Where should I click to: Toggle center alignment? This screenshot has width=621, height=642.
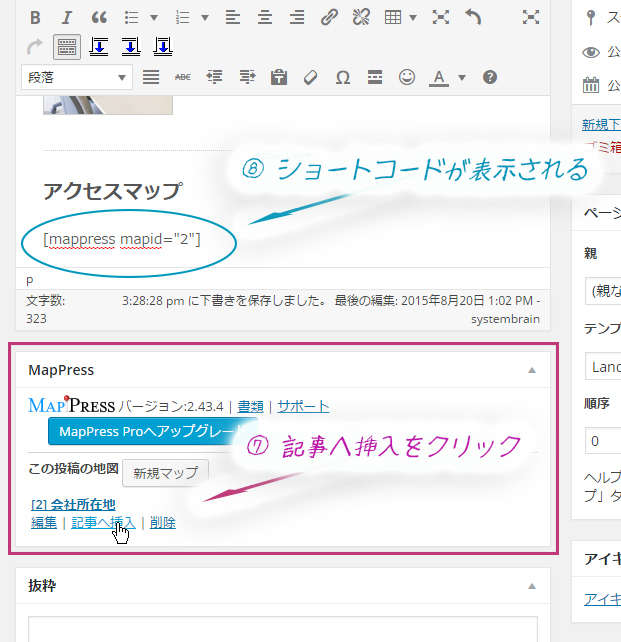264,17
